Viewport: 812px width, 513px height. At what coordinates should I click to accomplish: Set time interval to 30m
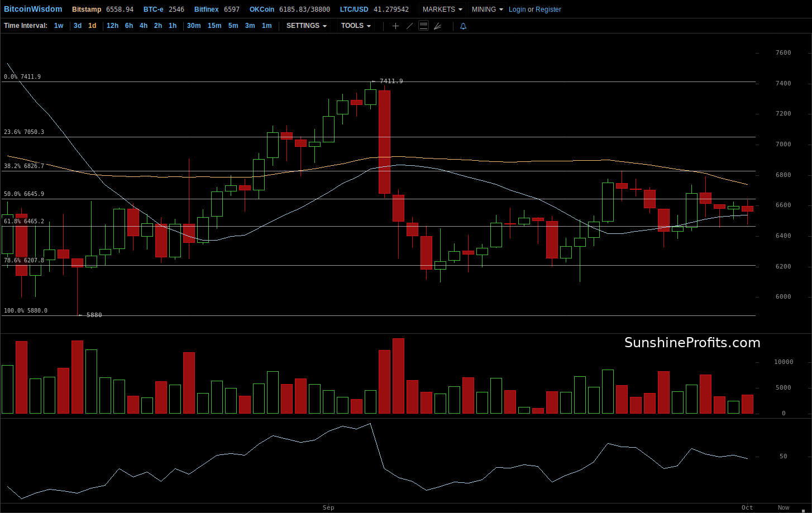(194, 26)
